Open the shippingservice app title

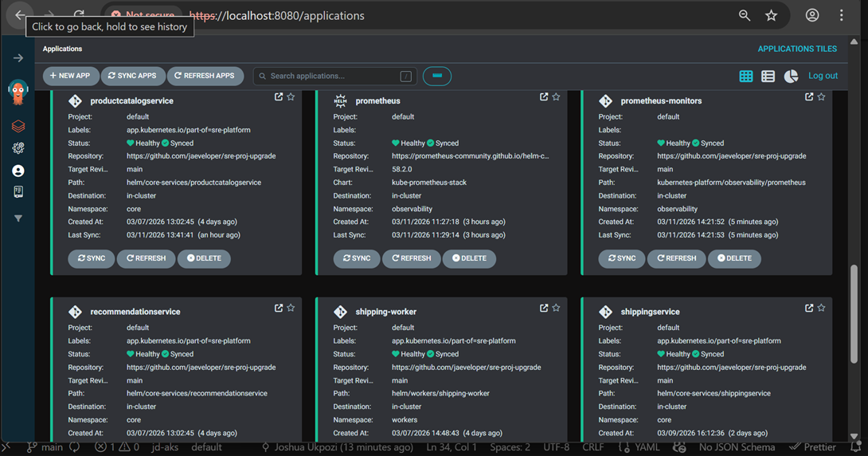650,312
